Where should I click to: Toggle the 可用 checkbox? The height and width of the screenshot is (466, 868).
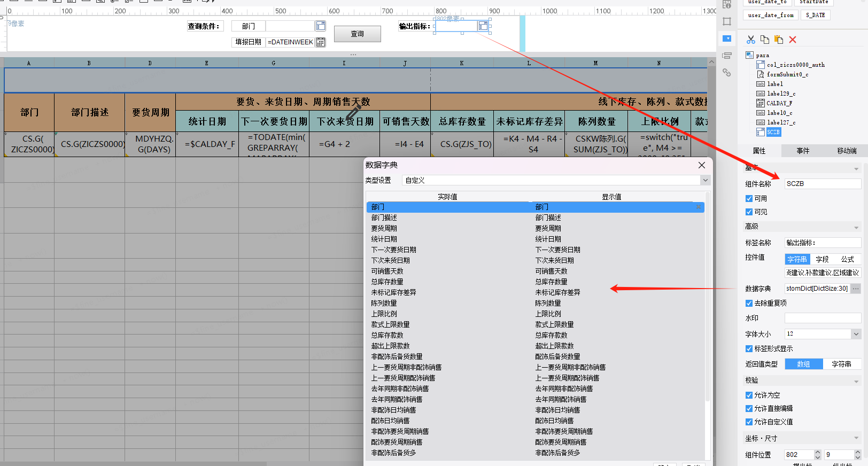tap(749, 198)
